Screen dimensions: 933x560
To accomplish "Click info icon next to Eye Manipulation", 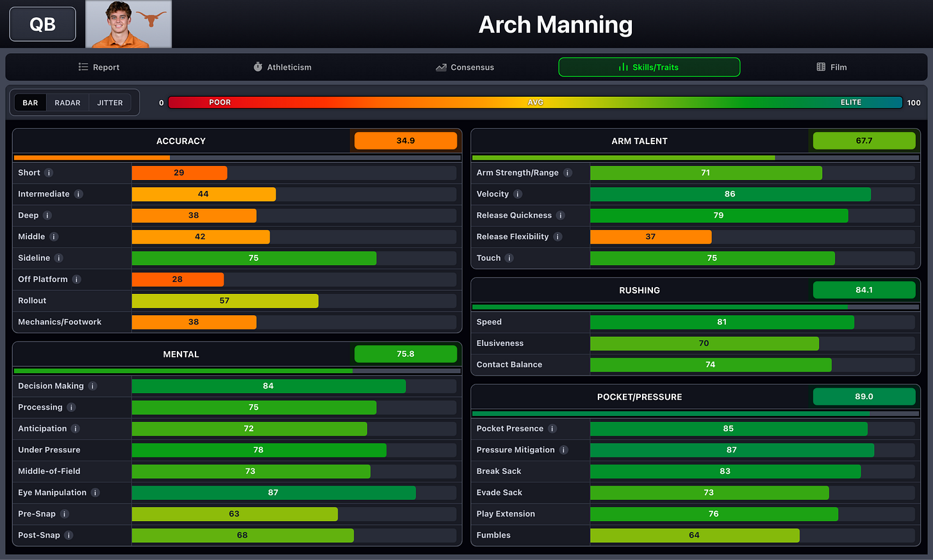I will click(95, 493).
